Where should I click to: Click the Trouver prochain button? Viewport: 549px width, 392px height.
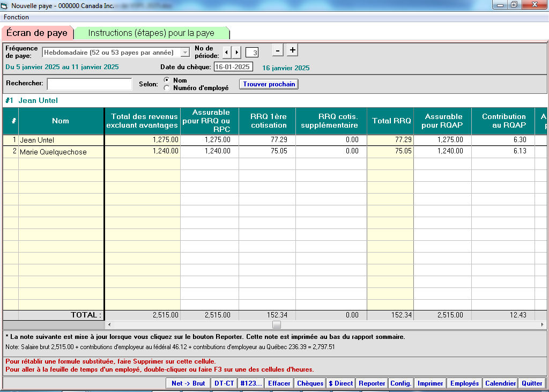coord(269,84)
